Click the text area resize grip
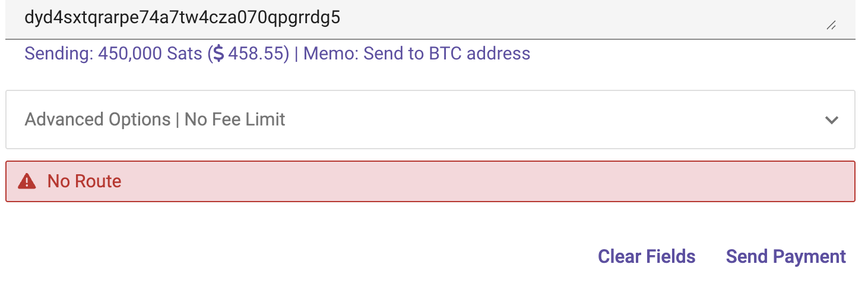This screenshot has width=868, height=289. coord(831,25)
